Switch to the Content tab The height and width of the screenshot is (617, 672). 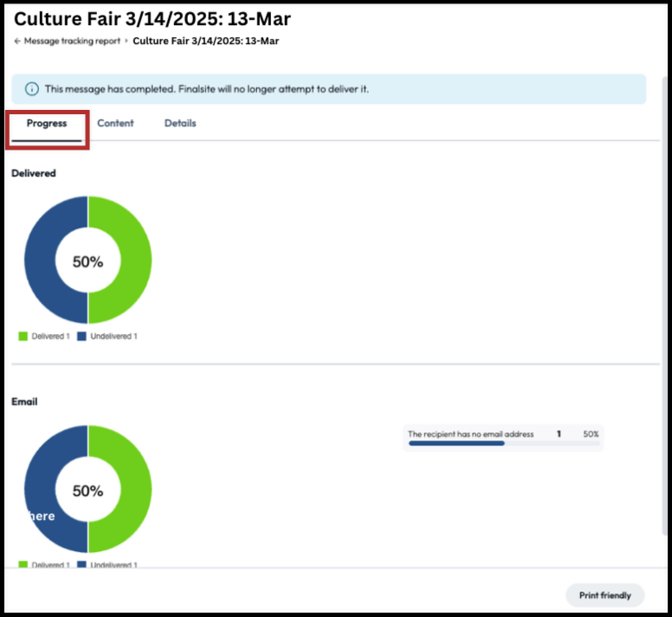coord(115,124)
